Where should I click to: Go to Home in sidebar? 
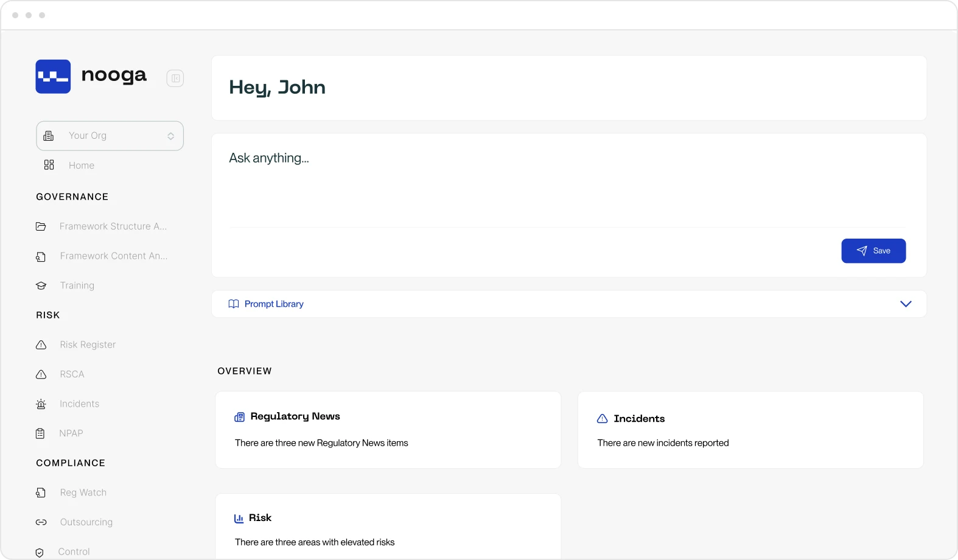click(82, 166)
